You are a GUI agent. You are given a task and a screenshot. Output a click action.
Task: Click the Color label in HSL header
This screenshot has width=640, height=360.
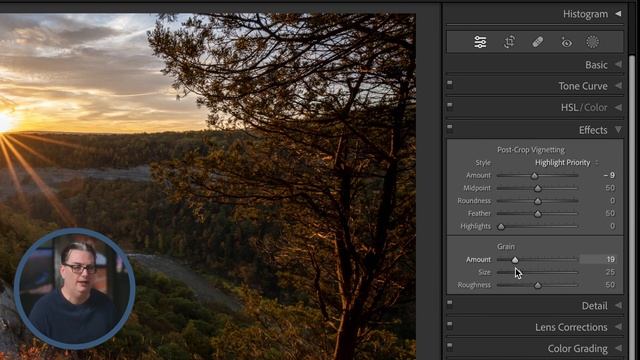click(596, 107)
